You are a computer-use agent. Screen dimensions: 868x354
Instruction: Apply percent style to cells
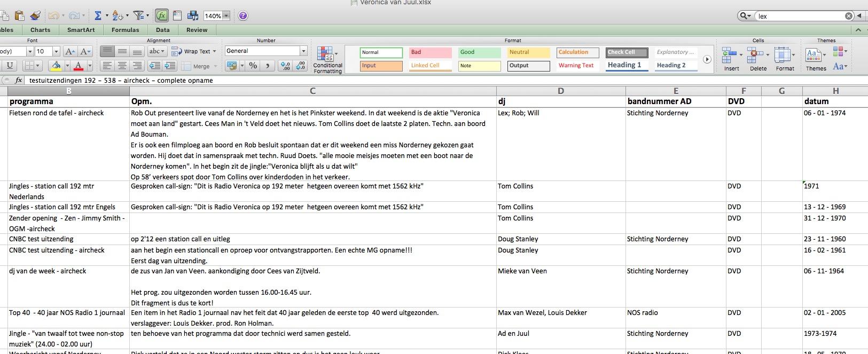tap(253, 66)
